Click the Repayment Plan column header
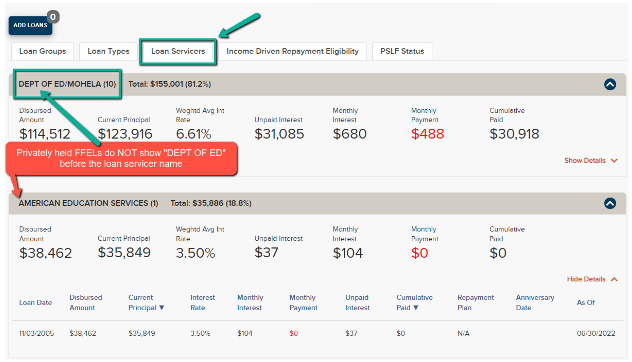 coord(475,302)
